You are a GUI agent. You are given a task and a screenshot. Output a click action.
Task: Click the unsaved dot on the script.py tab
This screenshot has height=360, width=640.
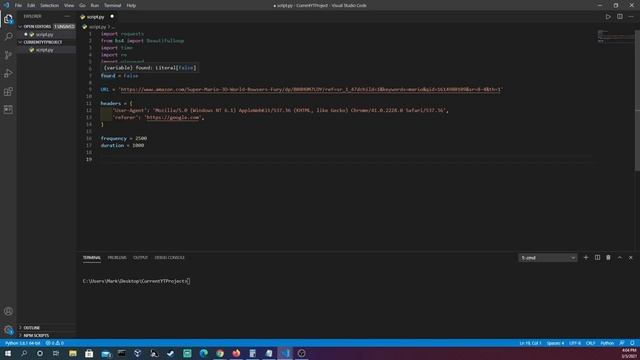click(x=112, y=17)
